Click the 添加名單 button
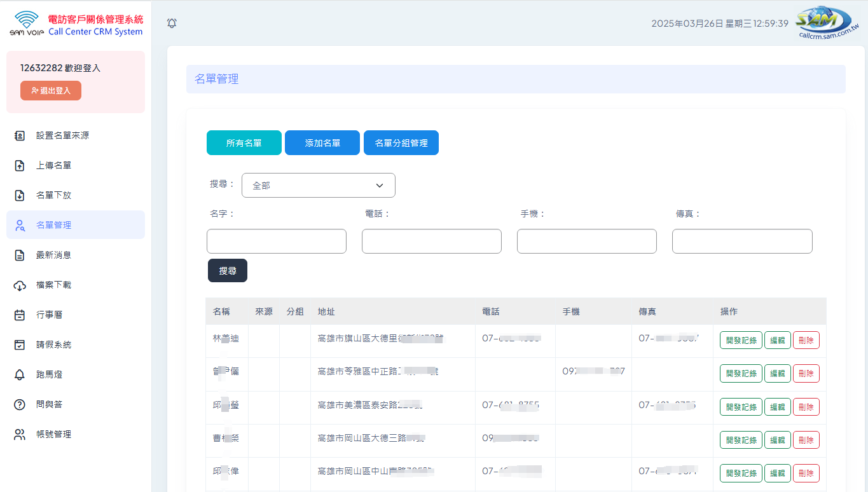 click(x=322, y=142)
